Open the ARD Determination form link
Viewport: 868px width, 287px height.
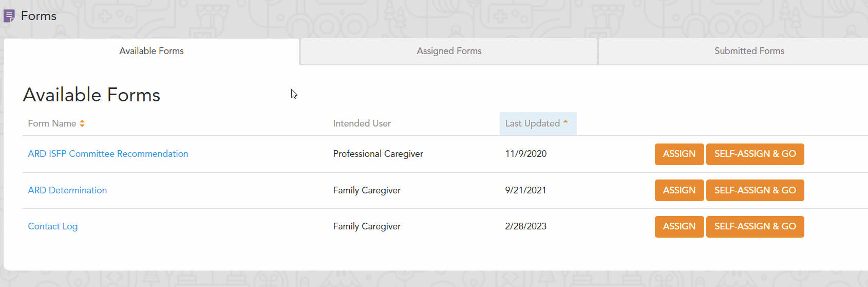click(67, 190)
